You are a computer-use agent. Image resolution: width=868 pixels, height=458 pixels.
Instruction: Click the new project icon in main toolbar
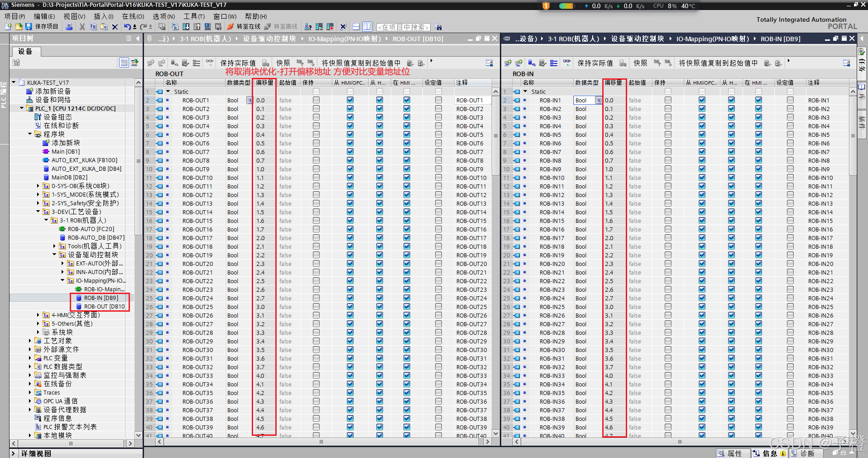tap(8, 27)
